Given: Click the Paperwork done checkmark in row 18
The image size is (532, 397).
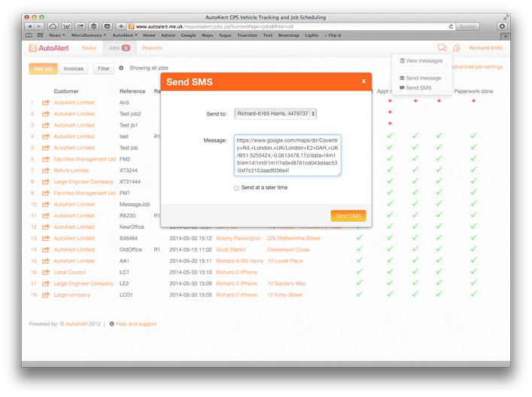Looking at the screenshot, I should (x=473, y=294).
